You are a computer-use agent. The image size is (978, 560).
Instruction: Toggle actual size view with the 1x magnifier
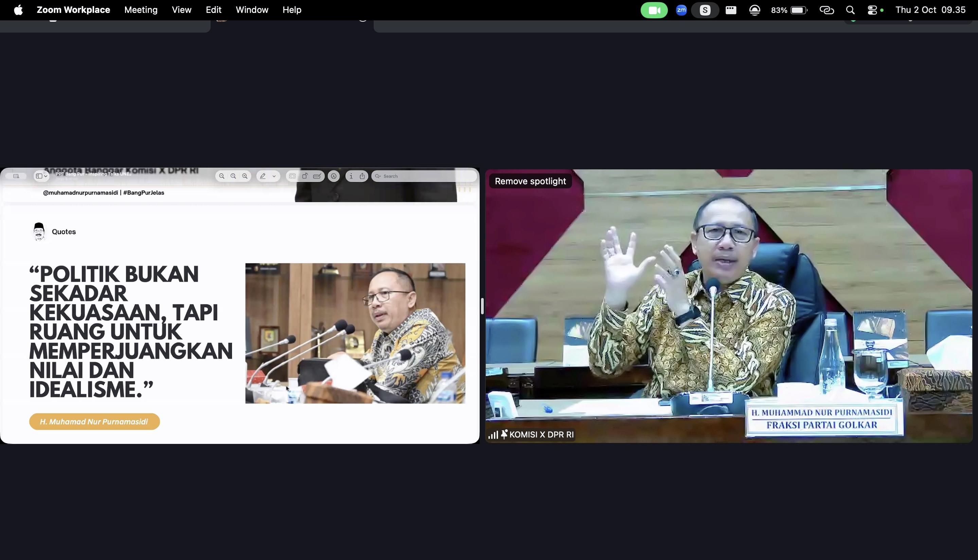233,176
